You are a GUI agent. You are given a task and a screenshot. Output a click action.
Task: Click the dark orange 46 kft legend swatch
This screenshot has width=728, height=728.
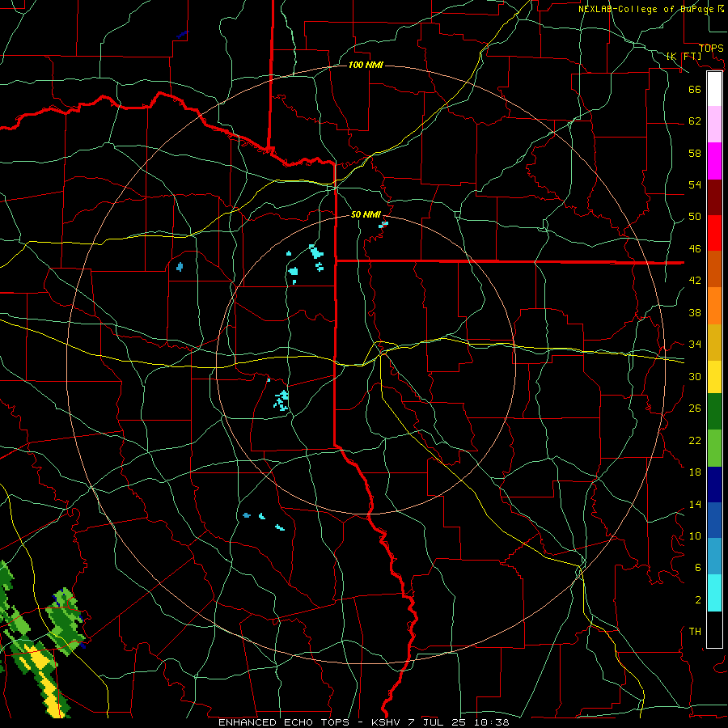point(714,269)
